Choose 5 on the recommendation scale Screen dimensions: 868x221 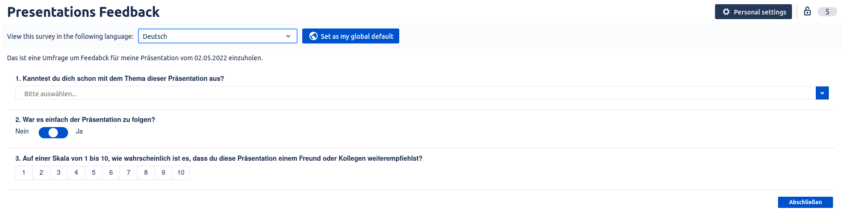point(94,173)
